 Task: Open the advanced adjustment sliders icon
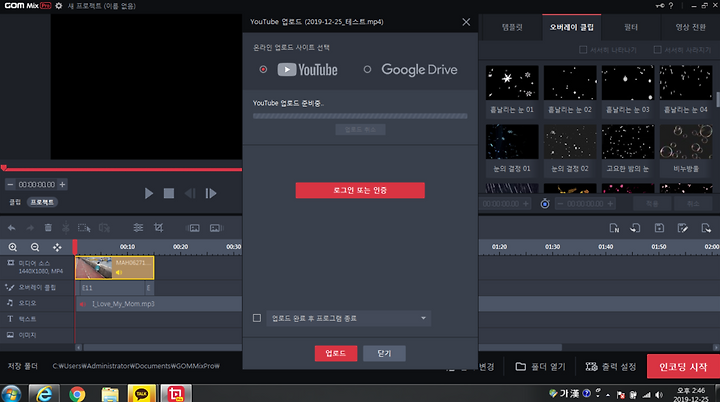(138, 228)
